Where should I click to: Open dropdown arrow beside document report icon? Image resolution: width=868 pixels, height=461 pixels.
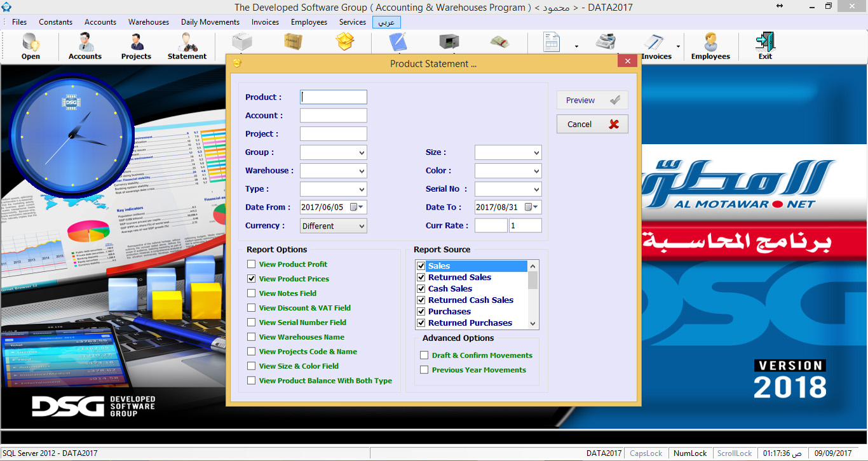pyautogui.click(x=576, y=46)
